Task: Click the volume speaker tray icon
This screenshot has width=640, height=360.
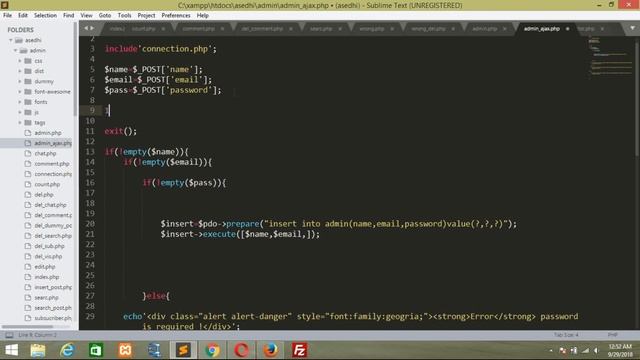Action: 596,351
